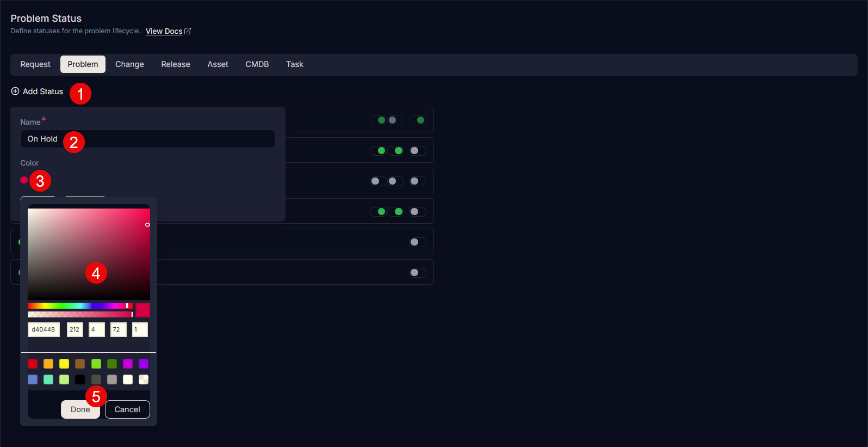Click inside the saturation gradient area

pyautogui.click(x=89, y=254)
